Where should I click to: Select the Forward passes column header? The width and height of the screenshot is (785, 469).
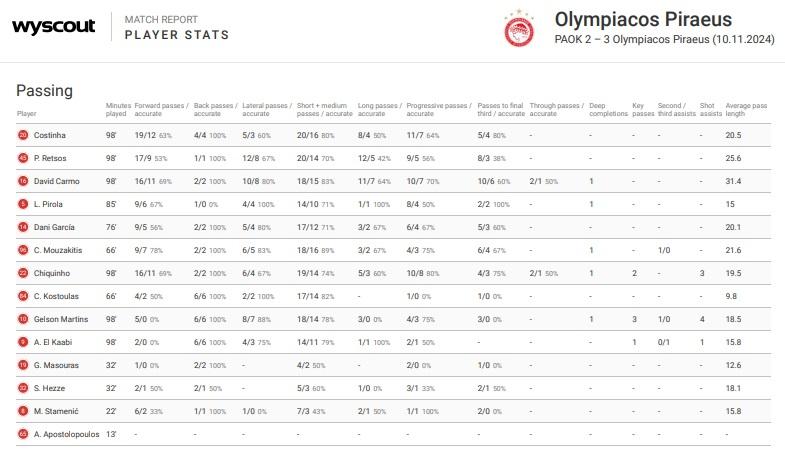click(x=159, y=109)
